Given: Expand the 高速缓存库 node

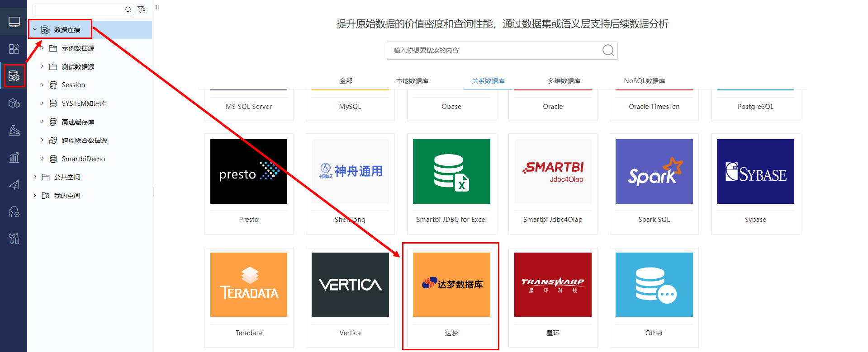Looking at the screenshot, I should 43,122.
